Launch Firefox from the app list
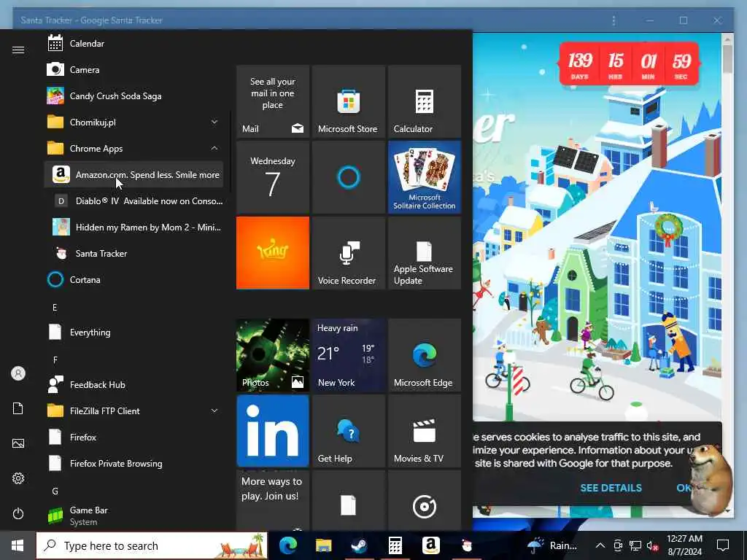Screen dimensions: 747x560 coord(133,437)
